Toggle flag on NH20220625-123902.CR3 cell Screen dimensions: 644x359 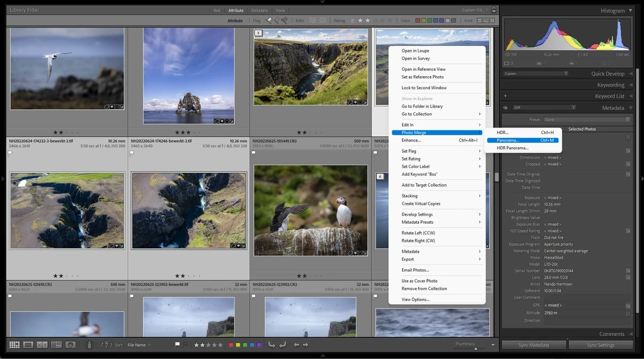point(253,296)
